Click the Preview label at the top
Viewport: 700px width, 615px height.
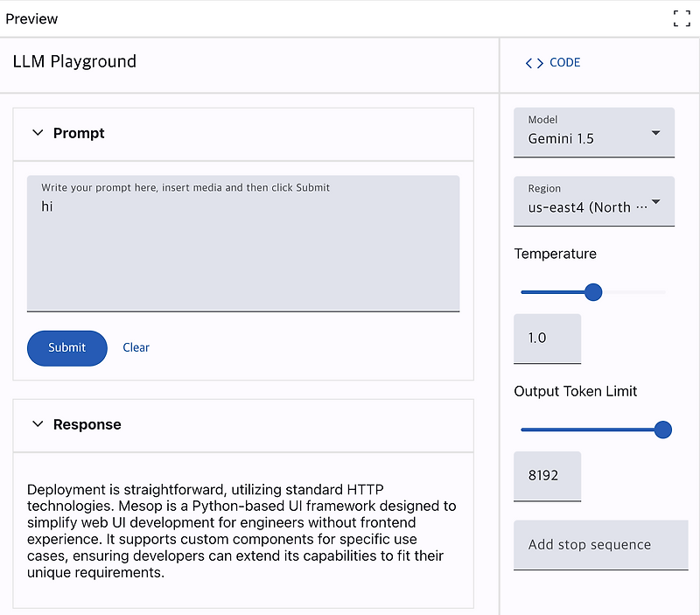click(31, 18)
